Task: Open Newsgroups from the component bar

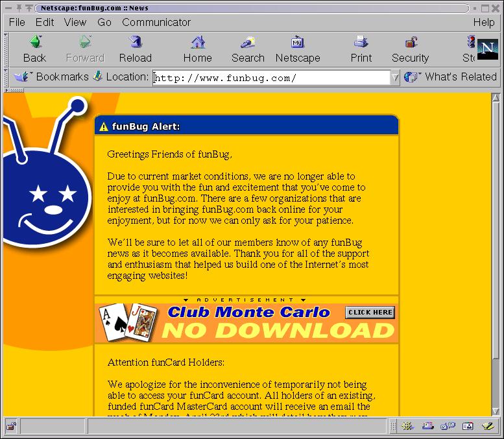Action: tap(448, 426)
